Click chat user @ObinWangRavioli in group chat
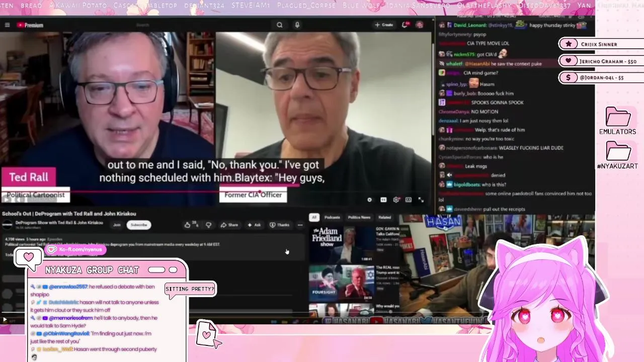 coord(66,333)
